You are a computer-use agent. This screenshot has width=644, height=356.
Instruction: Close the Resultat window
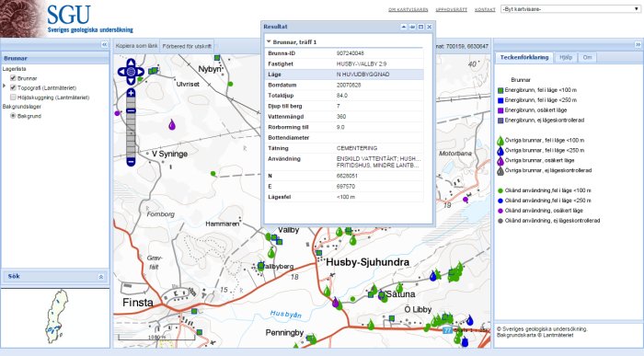(430, 27)
